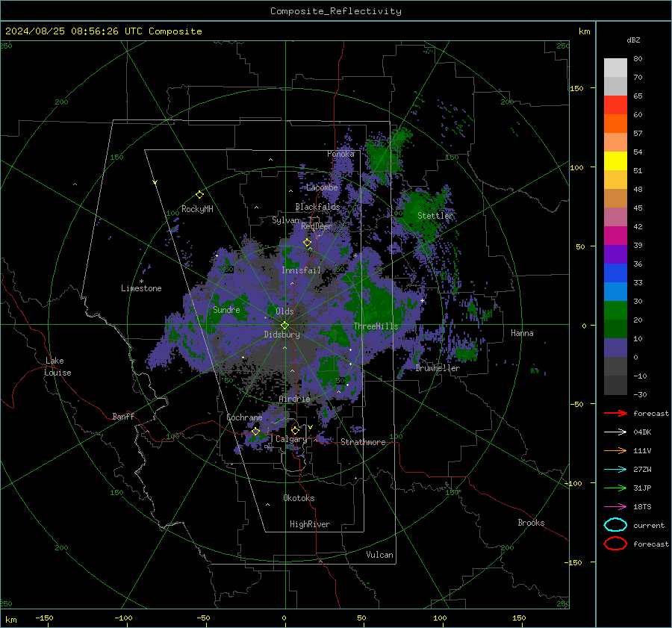This screenshot has height=628, width=672.
Task: Click the red forecast arrow in the legend
Action: click(615, 413)
